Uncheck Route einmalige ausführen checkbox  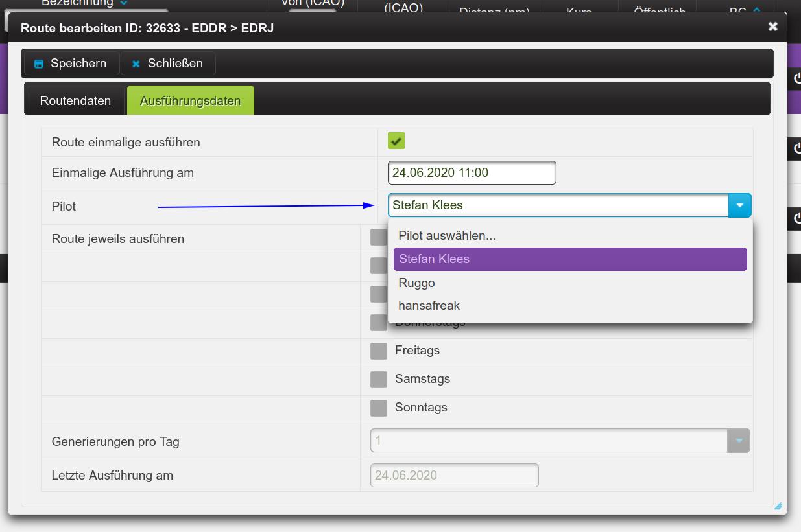point(396,141)
